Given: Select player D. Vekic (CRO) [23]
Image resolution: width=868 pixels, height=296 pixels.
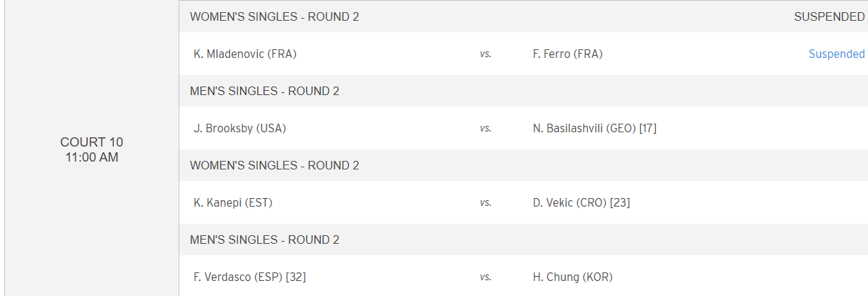Looking at the screenshot, I should (x=582, y=202).
